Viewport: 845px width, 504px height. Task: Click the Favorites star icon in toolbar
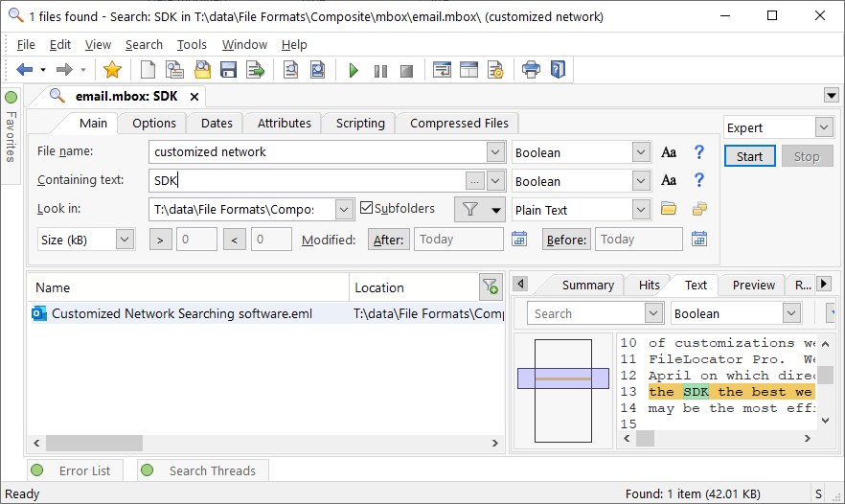point(112,70)
